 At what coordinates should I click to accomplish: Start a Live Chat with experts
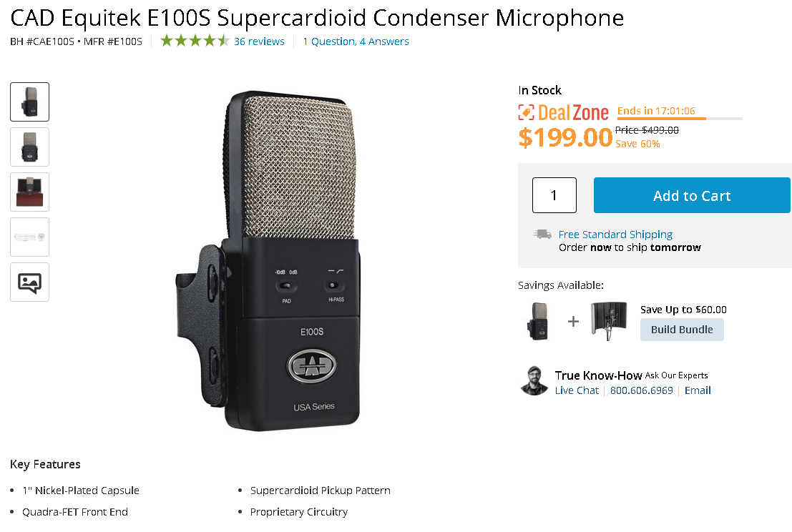tap(577, 390)
